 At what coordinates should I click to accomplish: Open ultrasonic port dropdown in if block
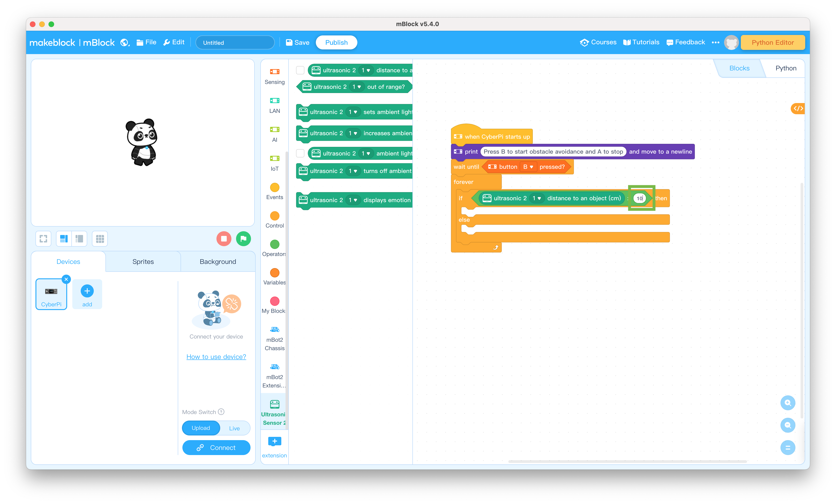point(537,198)
